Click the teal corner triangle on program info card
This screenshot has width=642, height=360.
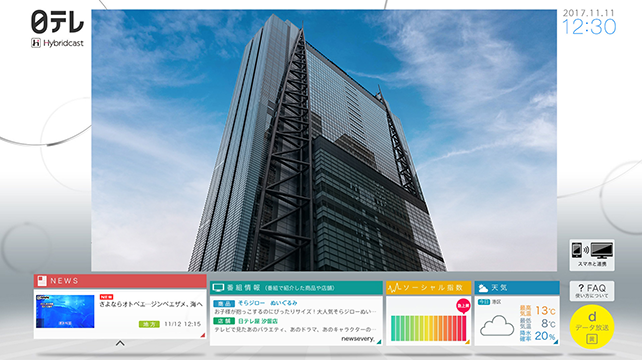click(379, 342)
